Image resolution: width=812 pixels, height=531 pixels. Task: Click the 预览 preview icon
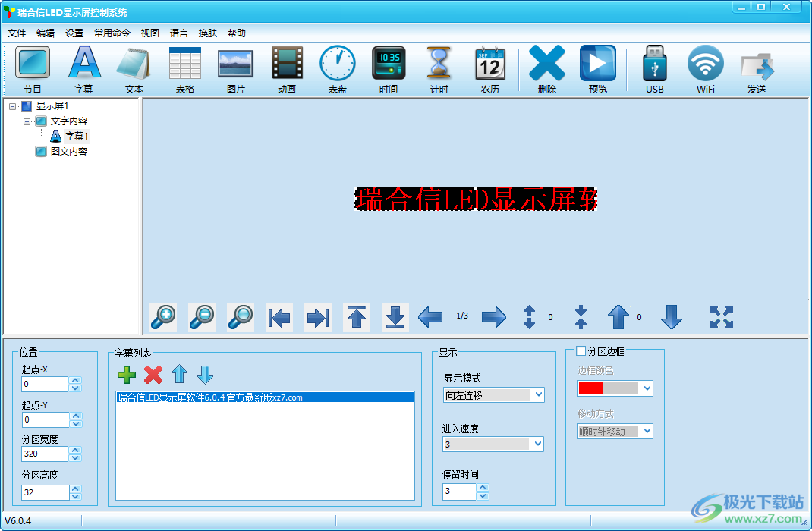[x=597, y=68]
